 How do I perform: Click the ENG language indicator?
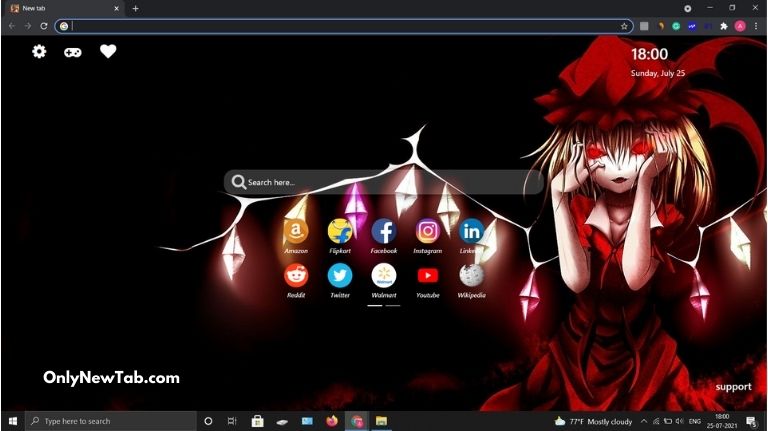tap(695, 421)
